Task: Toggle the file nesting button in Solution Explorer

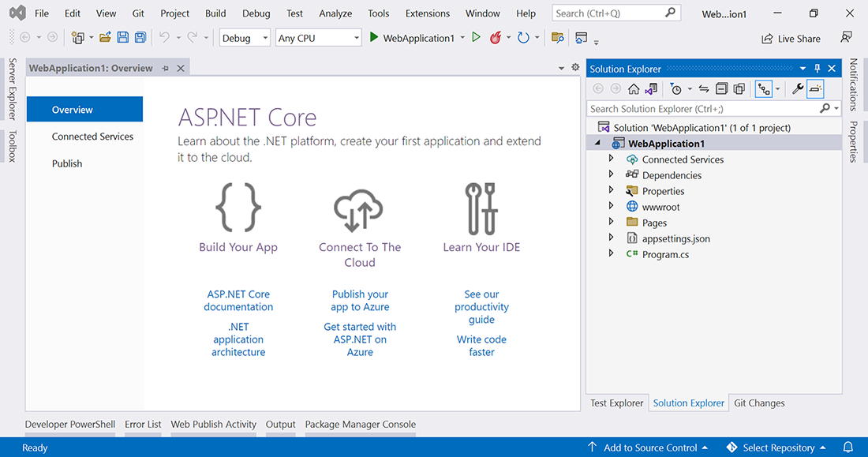Action: click(764, 88)
